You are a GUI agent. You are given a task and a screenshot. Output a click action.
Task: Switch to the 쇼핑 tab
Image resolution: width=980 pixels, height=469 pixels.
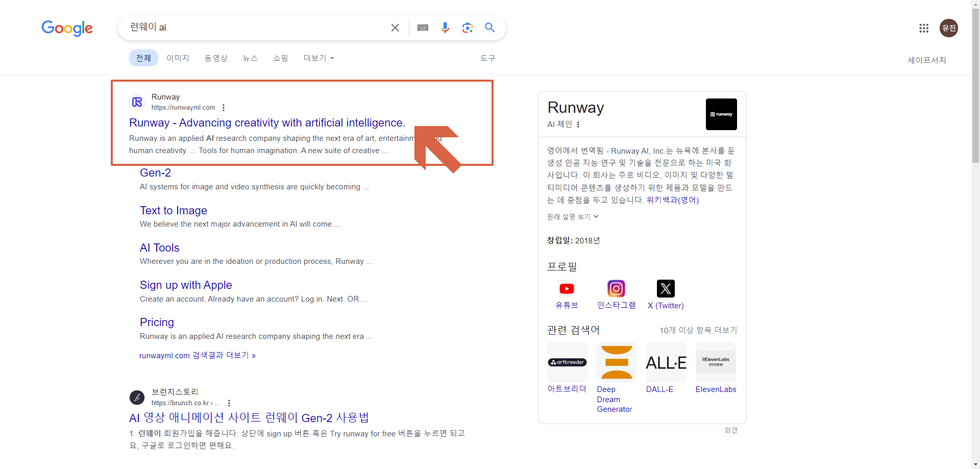click(x=280, y=58)
